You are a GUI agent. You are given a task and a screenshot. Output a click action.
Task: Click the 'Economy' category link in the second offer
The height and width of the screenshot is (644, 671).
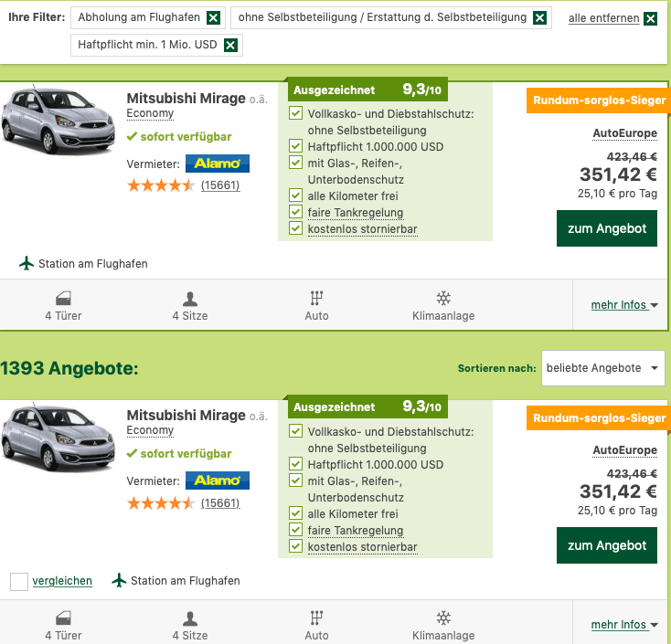[x=150, y=430]
